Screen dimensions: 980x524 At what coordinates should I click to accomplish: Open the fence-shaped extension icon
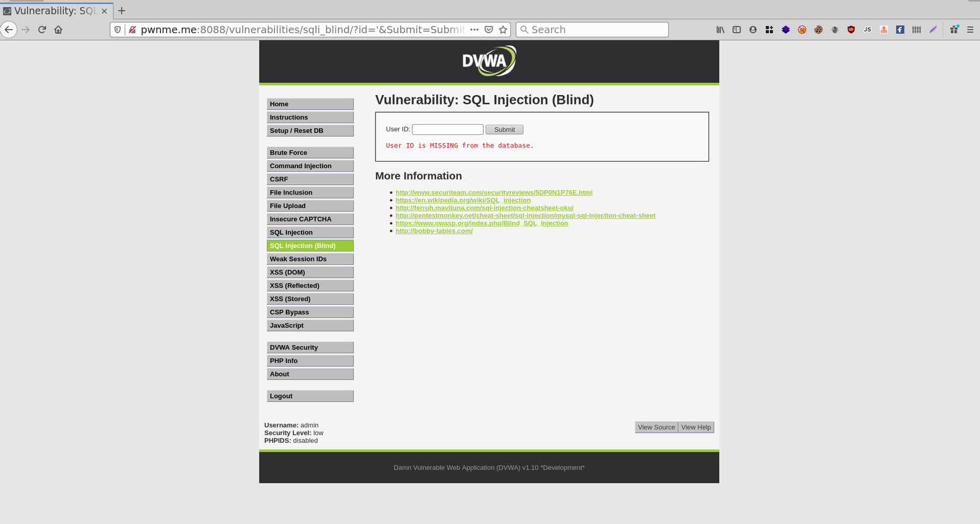point(916,30)
